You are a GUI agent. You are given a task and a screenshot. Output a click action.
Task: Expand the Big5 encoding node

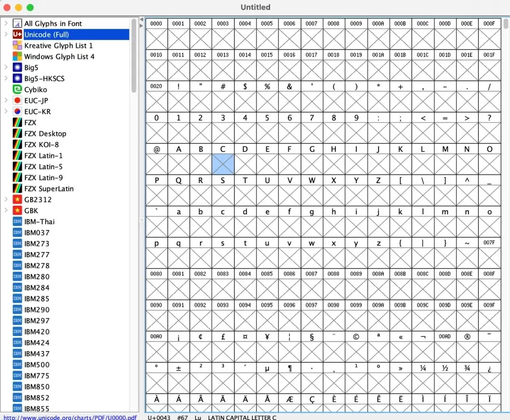click(x=6, y=67)
